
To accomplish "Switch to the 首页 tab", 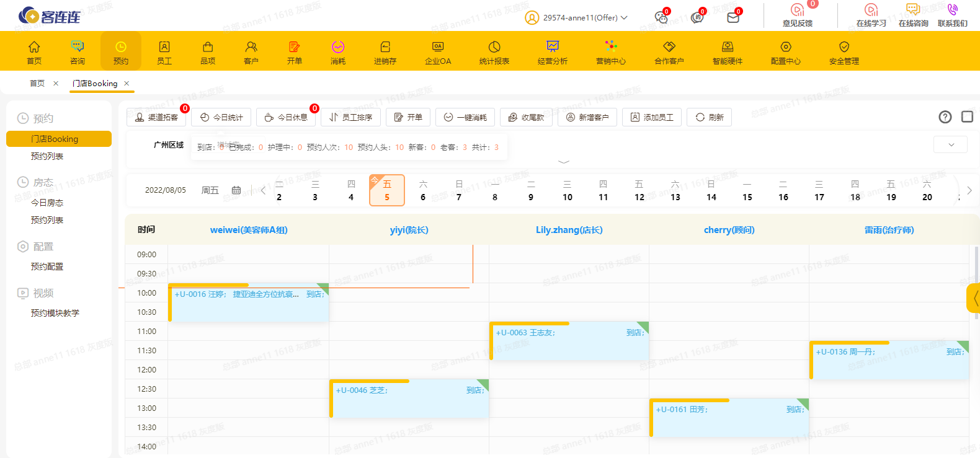I will pos(37,83).
